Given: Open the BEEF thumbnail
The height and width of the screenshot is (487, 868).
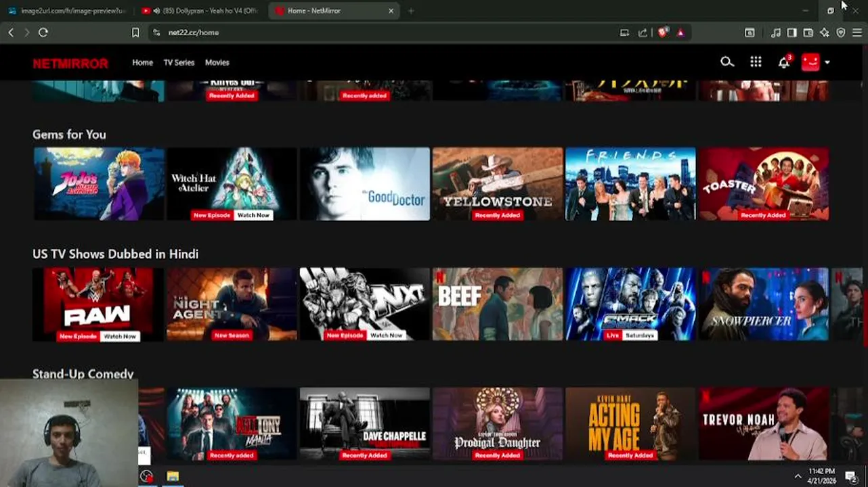Looking at the screenshot, I should [498, 304].
